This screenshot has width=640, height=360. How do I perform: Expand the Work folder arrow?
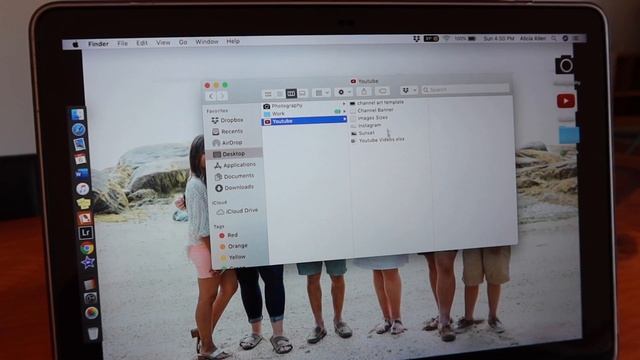(344, 111)
